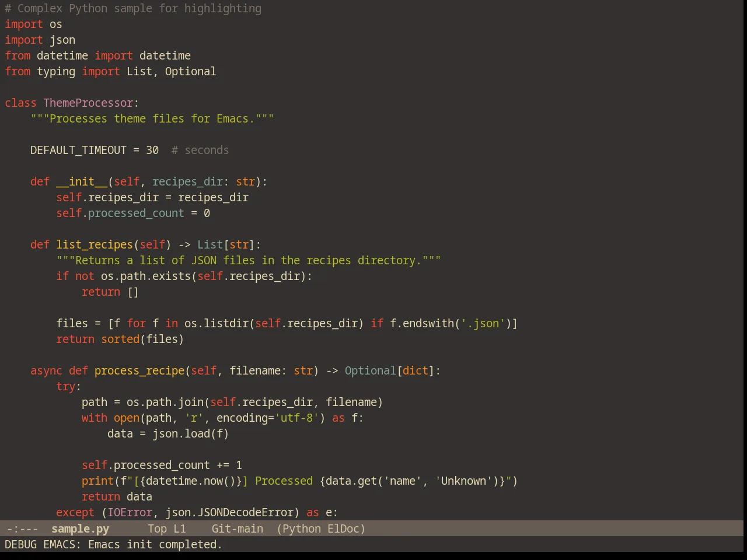Click 'os.path.exists' in the if statement

(x=146, y=276)
